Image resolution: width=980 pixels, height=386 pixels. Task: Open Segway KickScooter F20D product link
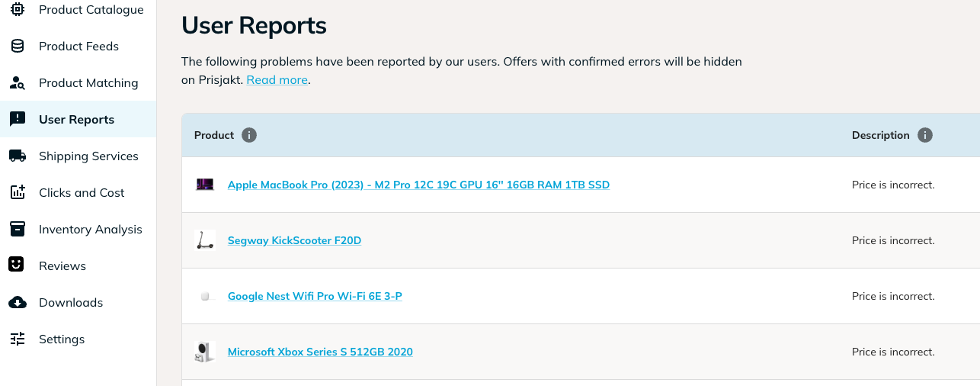pos(294,241)
